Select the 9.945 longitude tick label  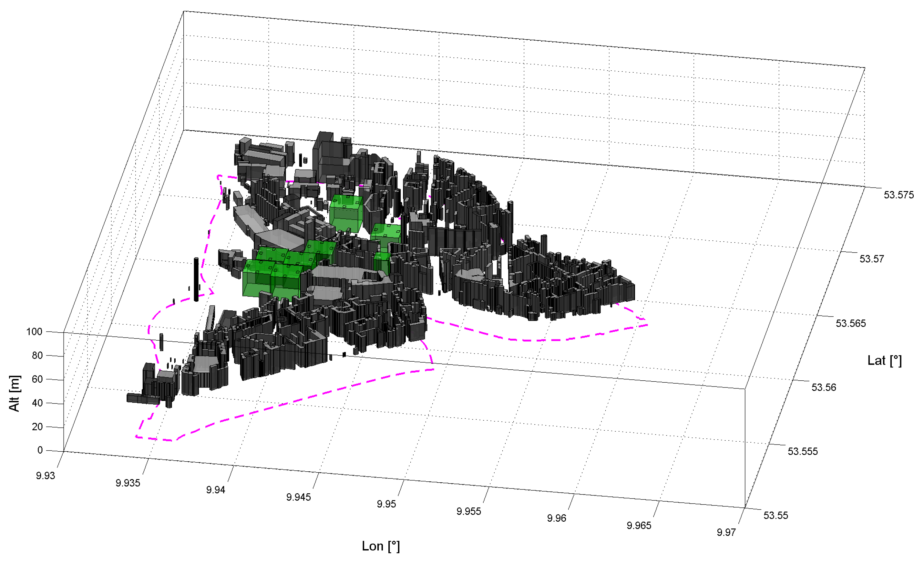point(298,497)
